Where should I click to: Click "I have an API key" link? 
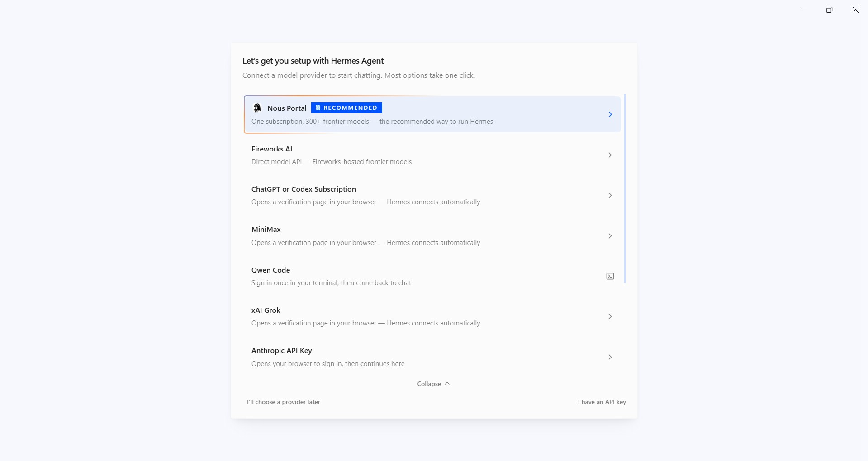coord(602,402)
